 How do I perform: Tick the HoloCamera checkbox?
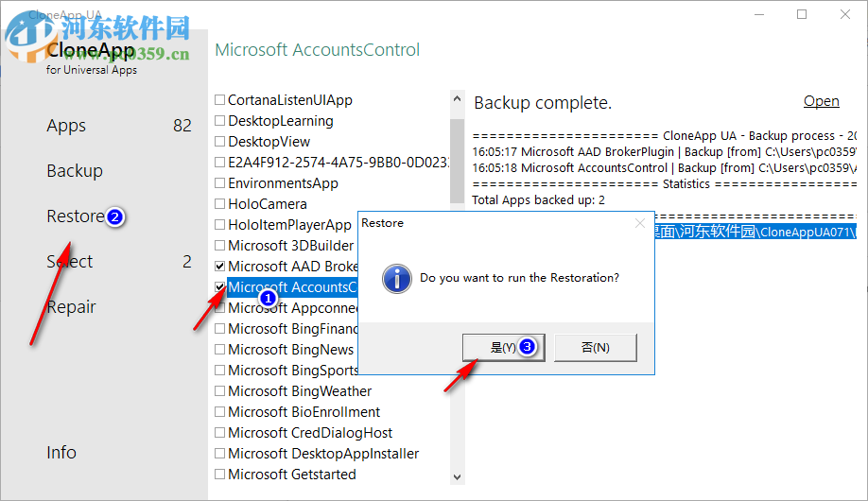(220, 204)
